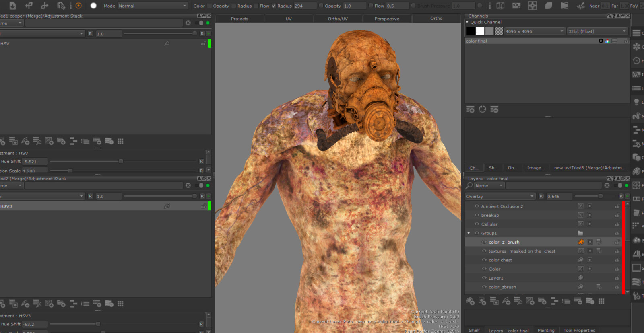Switch to the Ortho/UV tab

click(x=338, y=18)
